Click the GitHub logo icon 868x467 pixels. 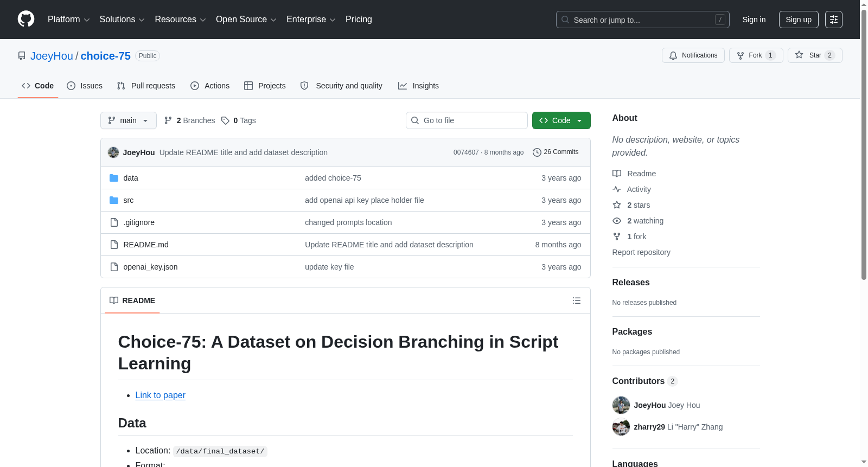(x=26, y=19)
